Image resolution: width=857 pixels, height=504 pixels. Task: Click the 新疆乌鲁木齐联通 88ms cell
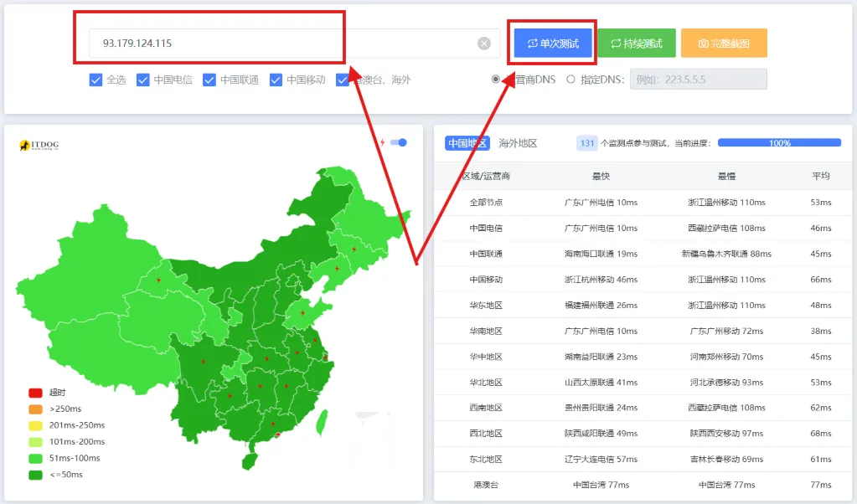pos(726,254)
